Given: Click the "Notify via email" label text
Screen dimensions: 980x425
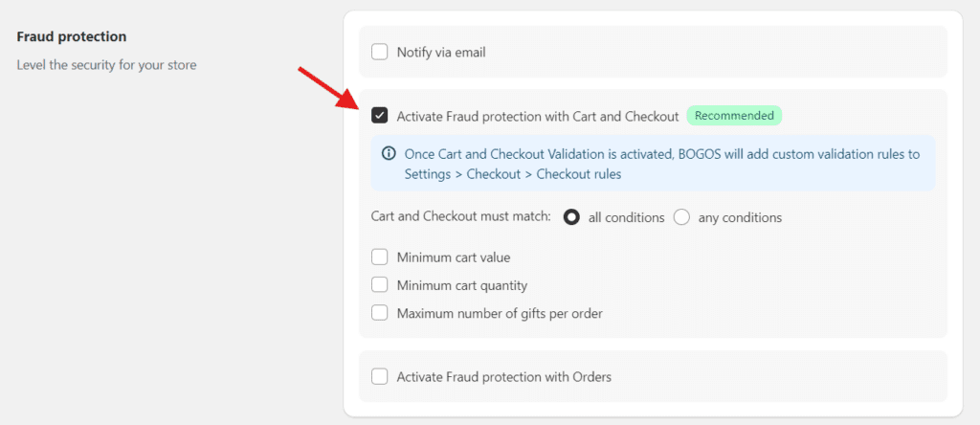Looking at the screenshot, I should tap(441, 52).
